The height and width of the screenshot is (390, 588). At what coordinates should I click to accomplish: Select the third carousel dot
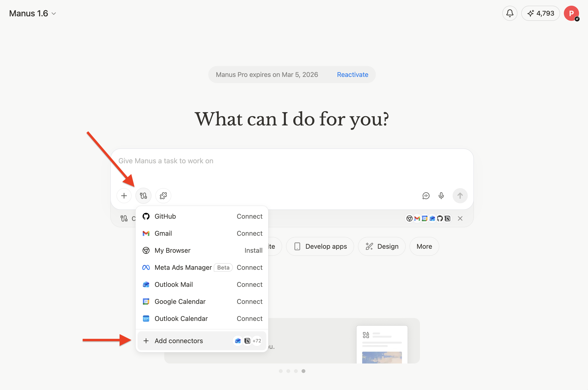(x=296, y=371)
